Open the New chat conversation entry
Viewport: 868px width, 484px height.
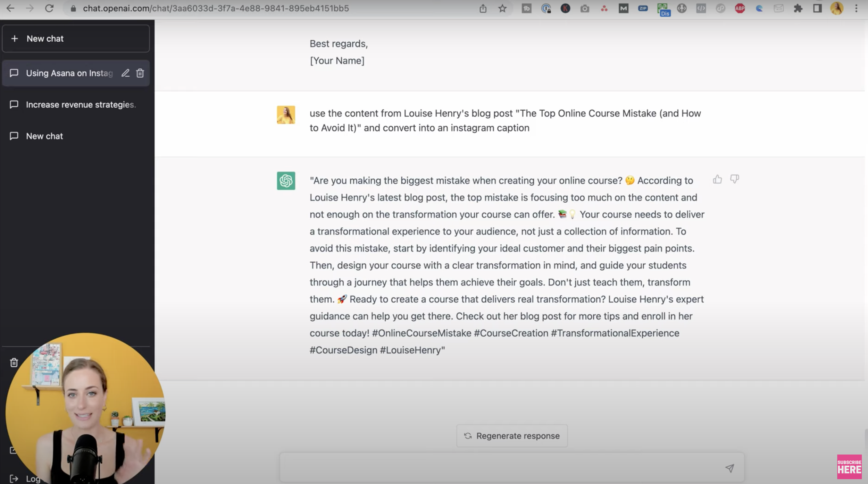76,136
